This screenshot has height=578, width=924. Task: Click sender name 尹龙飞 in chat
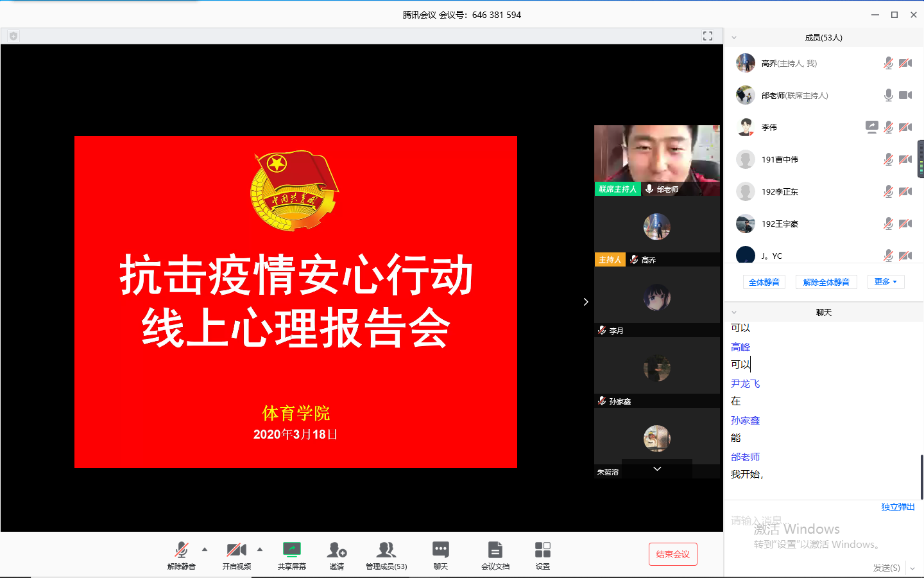click(745, 383)
